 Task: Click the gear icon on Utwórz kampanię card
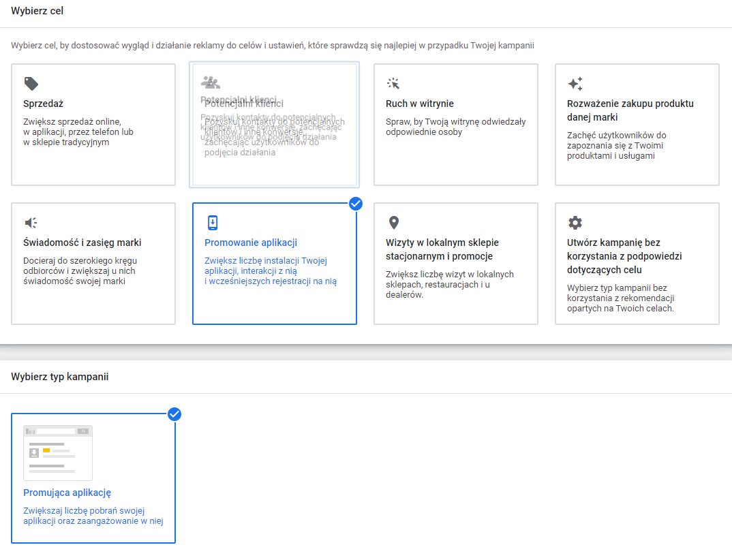tap(575, 221)
